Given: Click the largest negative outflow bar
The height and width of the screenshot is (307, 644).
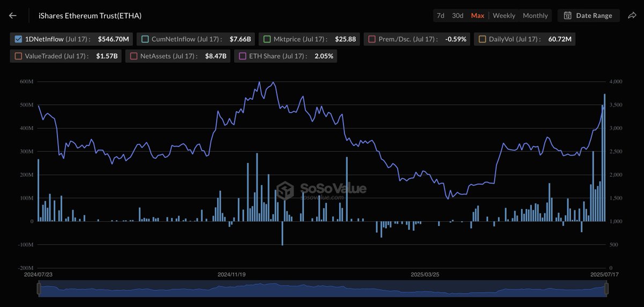Looking at the screenshot, I should (x=282, y=233).
